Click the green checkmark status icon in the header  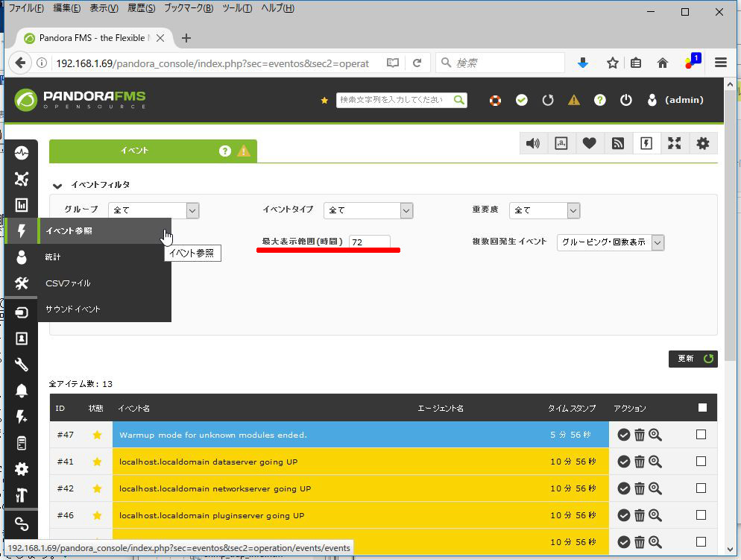(522, 100)
